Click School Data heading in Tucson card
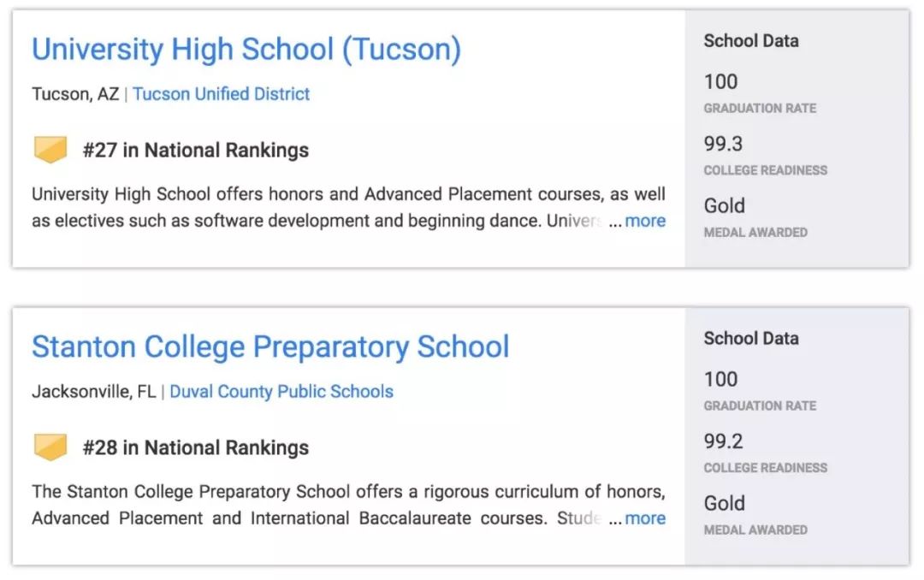924x580 pixels. tap(751, 41)
